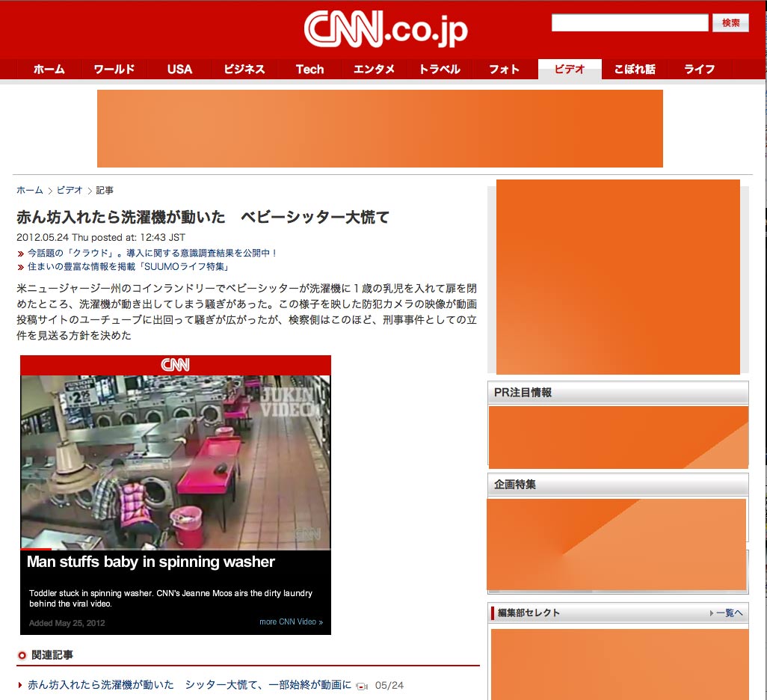Click the red progress bar under the video
Image resolution: width=767 pixels, height=700 pixels.
(36, 549)
